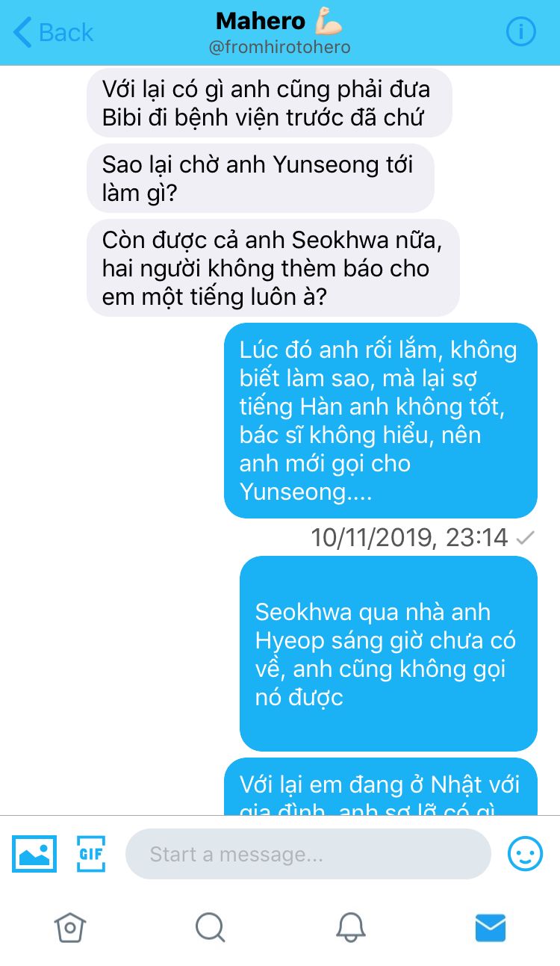Open the GIF picker
Image resolution: width=560 pixels, height=966 pixels.
click(91, 853)
